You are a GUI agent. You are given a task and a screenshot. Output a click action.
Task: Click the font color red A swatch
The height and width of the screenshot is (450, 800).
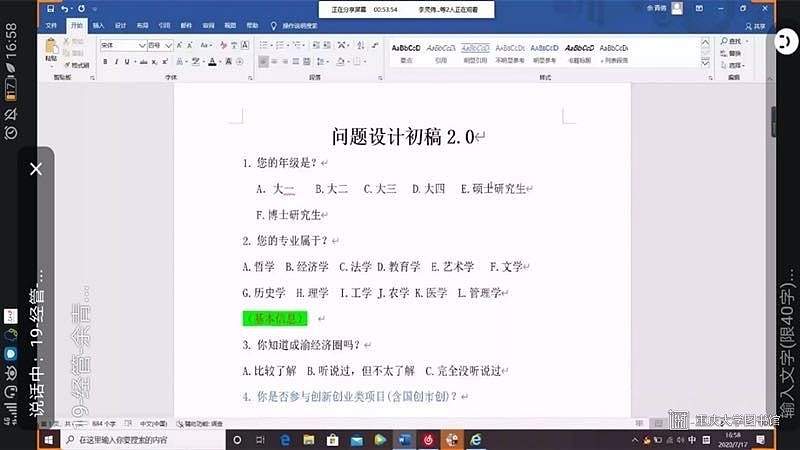click(x=212, y=62)
